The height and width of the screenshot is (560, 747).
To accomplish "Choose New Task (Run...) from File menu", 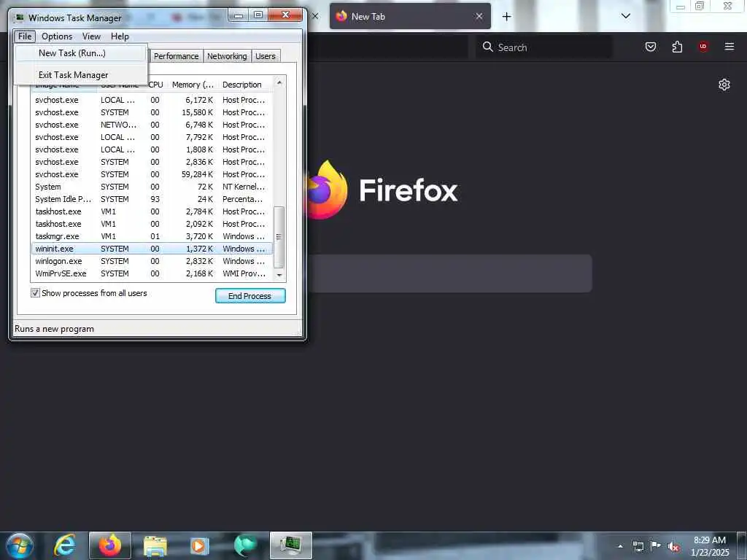I will (x=81, y=53).
